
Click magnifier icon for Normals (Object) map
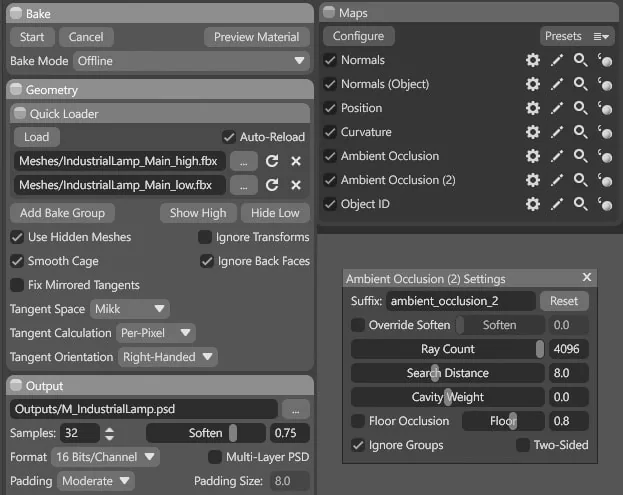[x=580, y=84]
